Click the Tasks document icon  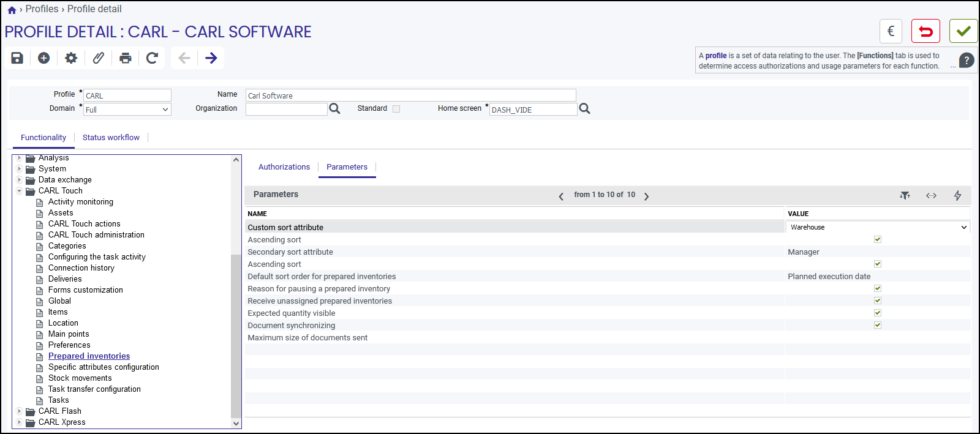coord(40,401)
